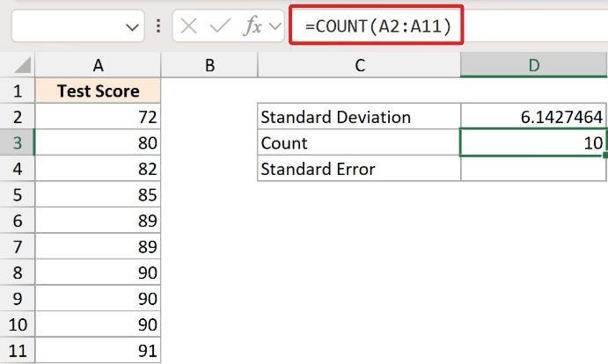Image resolution: width=608 pixels, height=364 pixels.
Task: Select the Test Score header cell
Action: tap(98, 91)
